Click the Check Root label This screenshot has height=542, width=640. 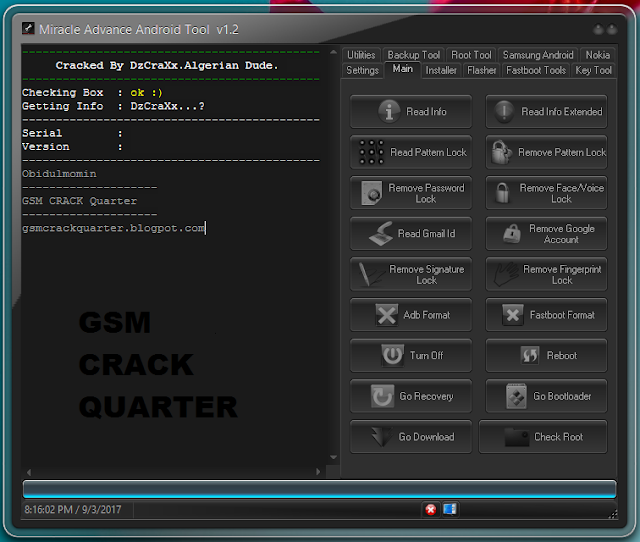[x=558, y=437]
